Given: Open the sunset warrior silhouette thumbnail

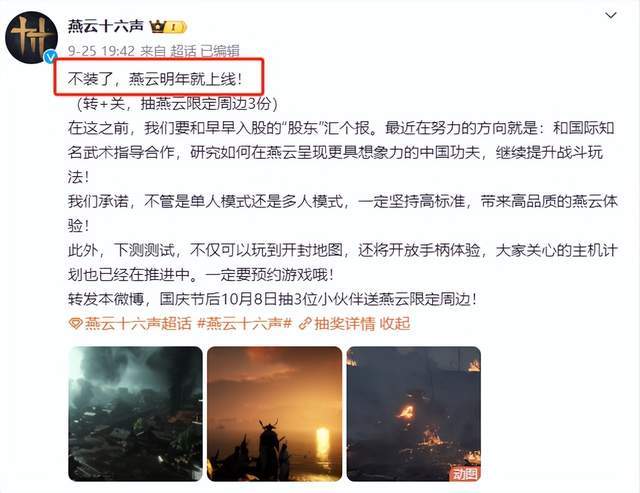Looking at the screenshot, I should tap(274, 414).
